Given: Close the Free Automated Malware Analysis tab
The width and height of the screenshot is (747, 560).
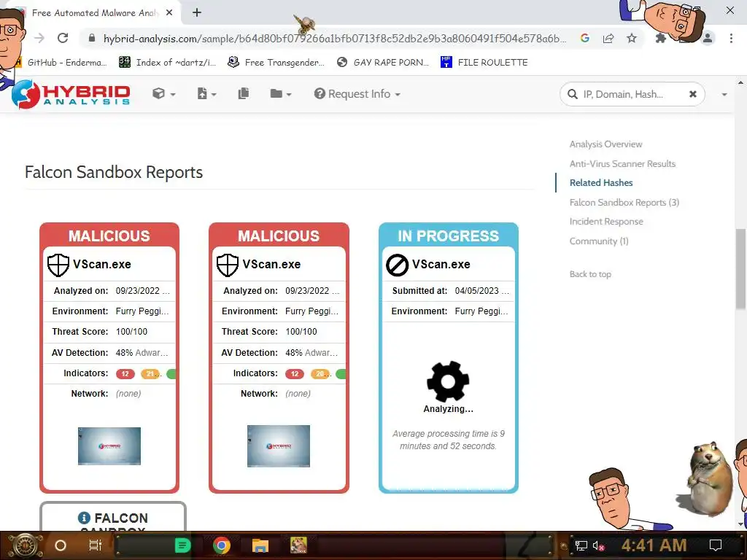Looking at the screenshot, I should point(169,13).
